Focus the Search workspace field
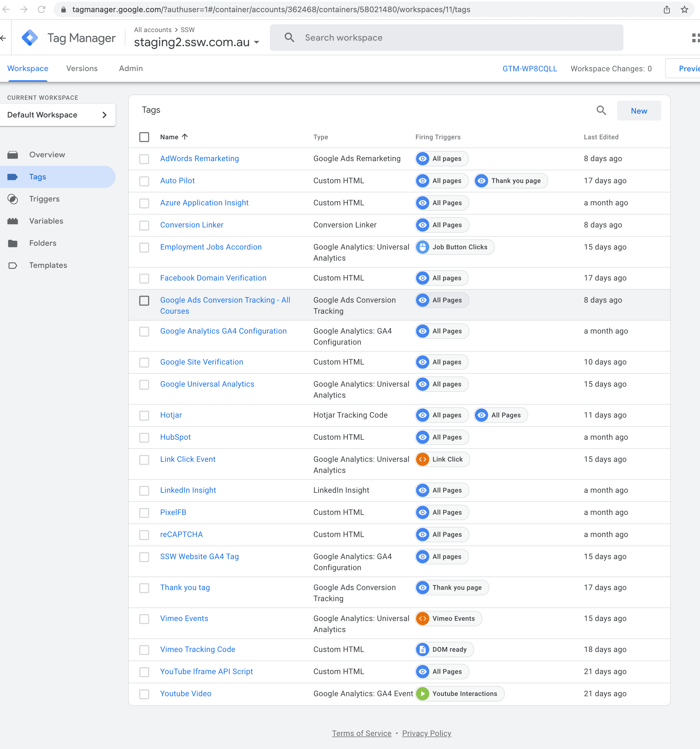Screen dimensions: 700x749 pos(446,38)
